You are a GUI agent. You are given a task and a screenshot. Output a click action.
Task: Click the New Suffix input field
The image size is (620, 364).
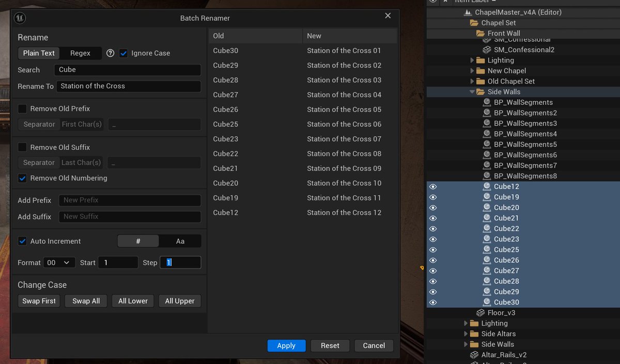(130, 217)
